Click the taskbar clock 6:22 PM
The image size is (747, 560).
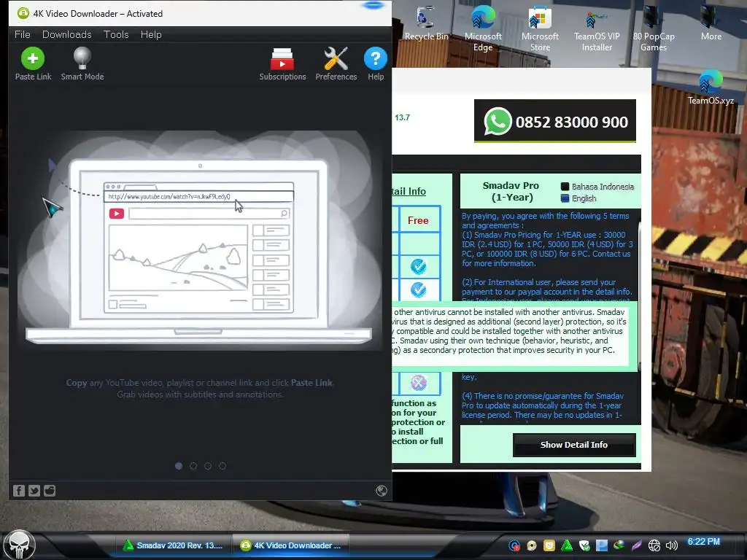pyautogui.click(x=704, y=542)
